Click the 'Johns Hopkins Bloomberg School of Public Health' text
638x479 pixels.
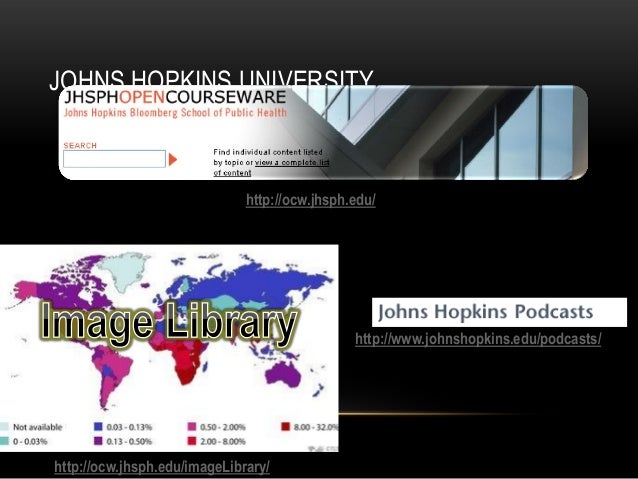(175, 113)
